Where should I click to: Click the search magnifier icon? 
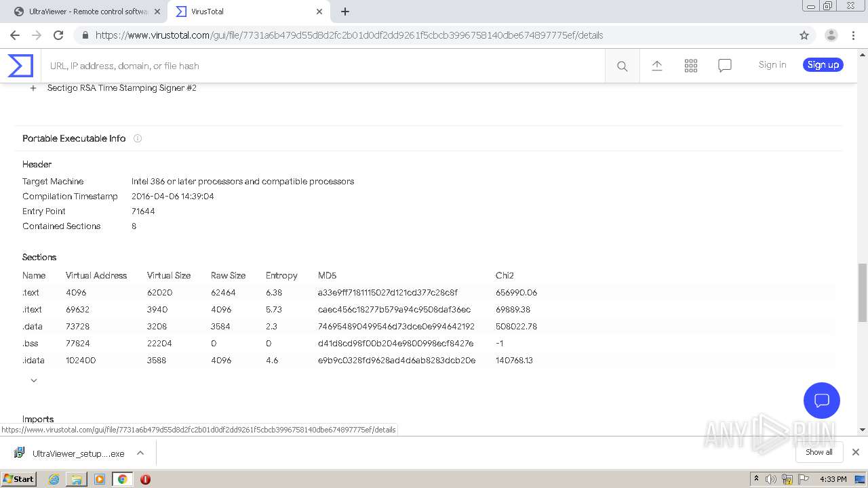click(x=622, y=66)
